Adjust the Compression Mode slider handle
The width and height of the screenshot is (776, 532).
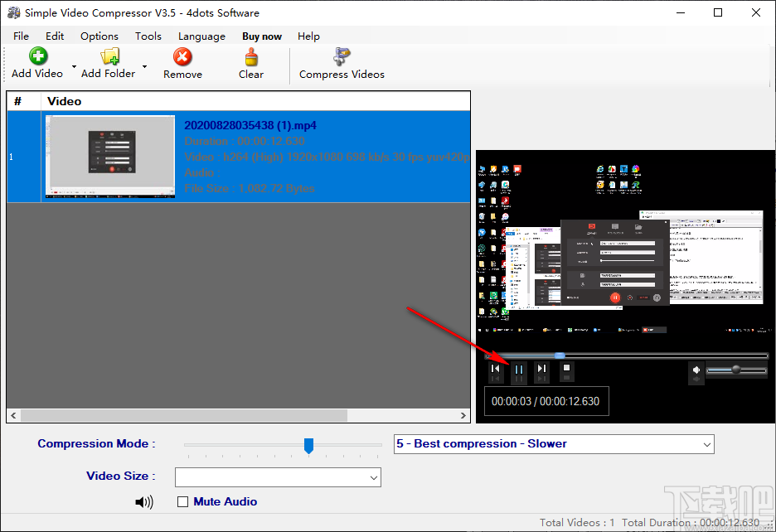pyautogui.click(x=308, y=446)
